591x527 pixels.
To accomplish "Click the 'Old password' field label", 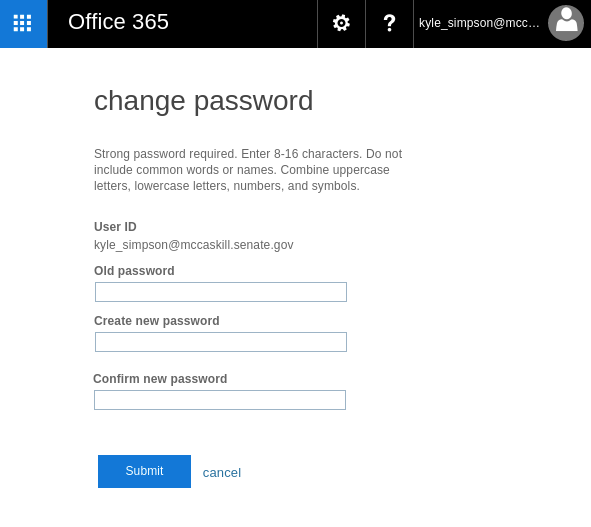I will click(x=134, y=271).
